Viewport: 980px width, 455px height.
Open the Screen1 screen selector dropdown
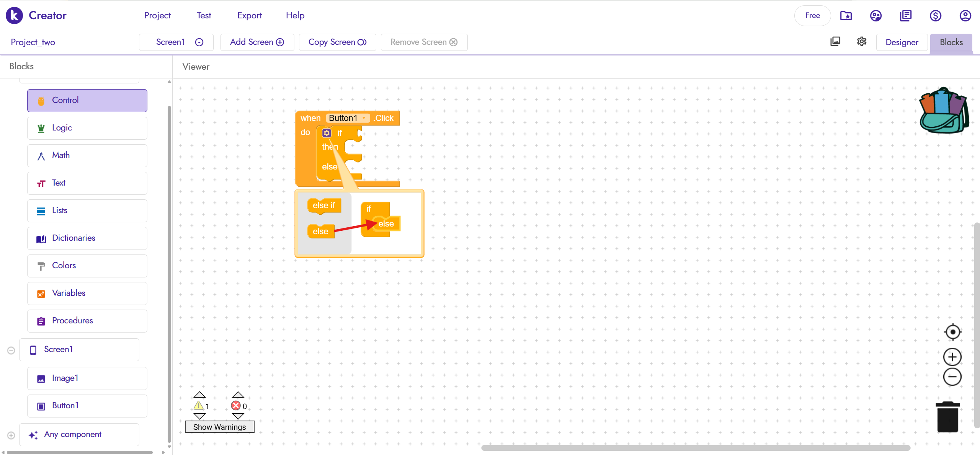click(x=176, y=42)
